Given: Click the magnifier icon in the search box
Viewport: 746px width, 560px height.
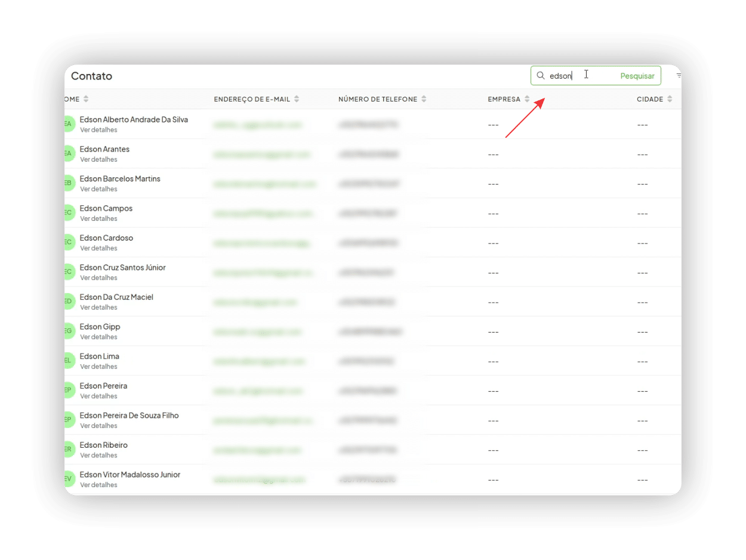Looking at the screenshot, I should (x=541, y=76).
